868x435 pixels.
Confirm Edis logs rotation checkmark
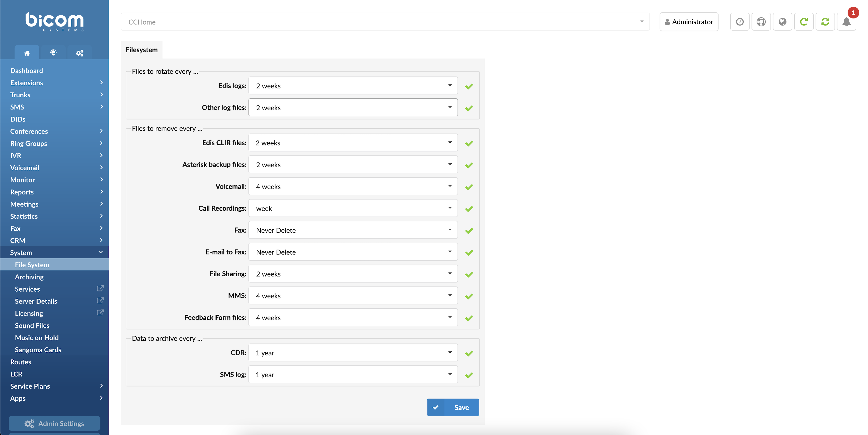(469, 86)
